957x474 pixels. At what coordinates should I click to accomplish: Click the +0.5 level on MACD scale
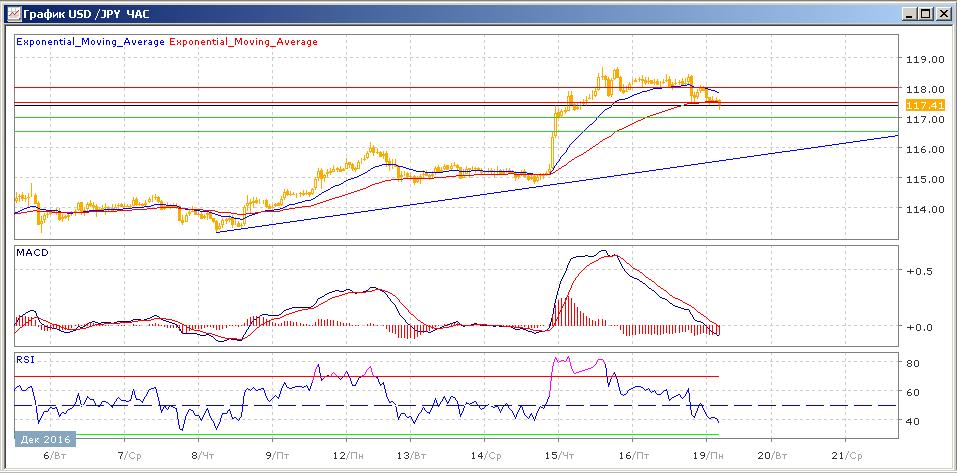918,271
